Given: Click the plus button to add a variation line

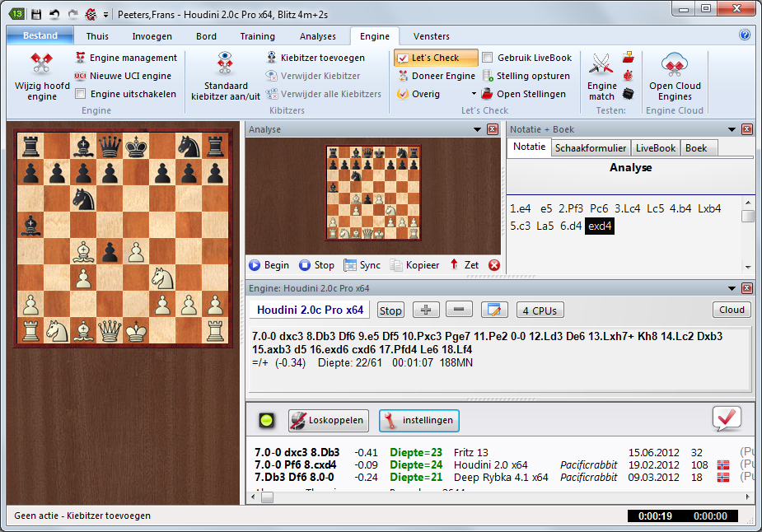Looking at the screenshot, I should point(426,310).
